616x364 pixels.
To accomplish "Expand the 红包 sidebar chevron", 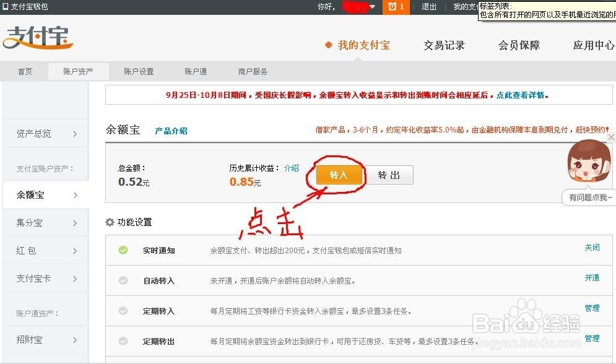I will pos(75,251).
